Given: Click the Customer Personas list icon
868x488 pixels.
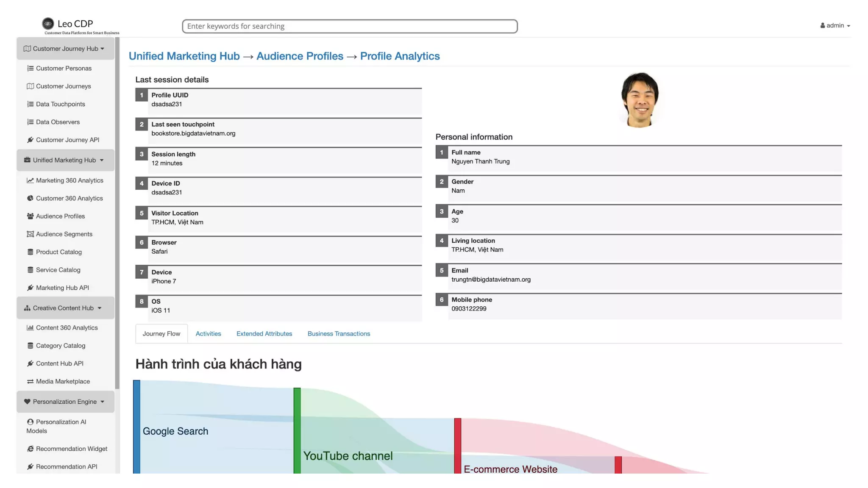Looking at the screenshot, I should click(30, 68).
